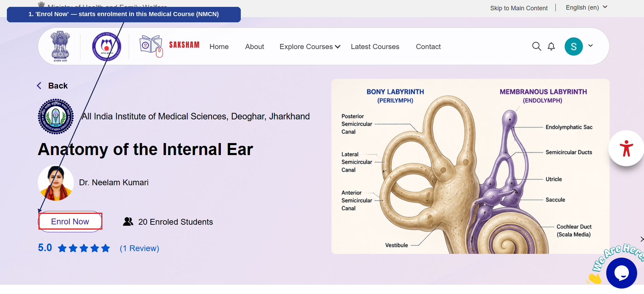Open the (1 Review) link
This screenshot has width=644, height=294.
click(x=139, y=248)
